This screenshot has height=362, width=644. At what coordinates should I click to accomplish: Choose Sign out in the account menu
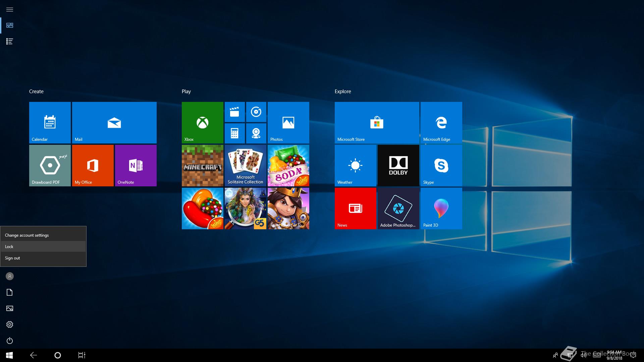(x=43, y=258)
